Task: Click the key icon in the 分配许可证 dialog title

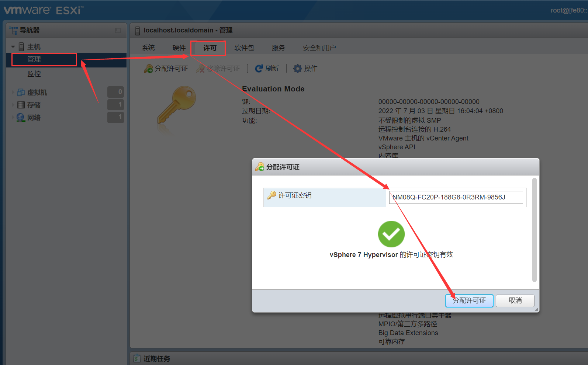Action: click(260, 167)
